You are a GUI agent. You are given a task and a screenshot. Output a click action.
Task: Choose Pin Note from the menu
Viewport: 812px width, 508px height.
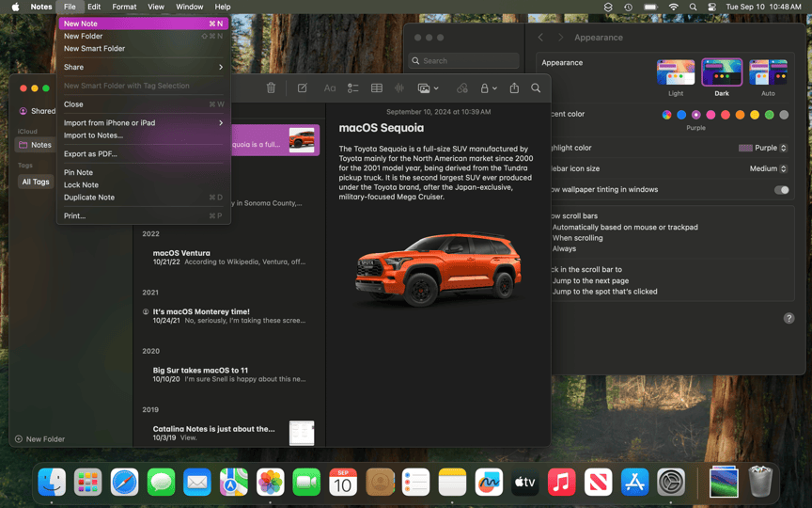point(144,172)
